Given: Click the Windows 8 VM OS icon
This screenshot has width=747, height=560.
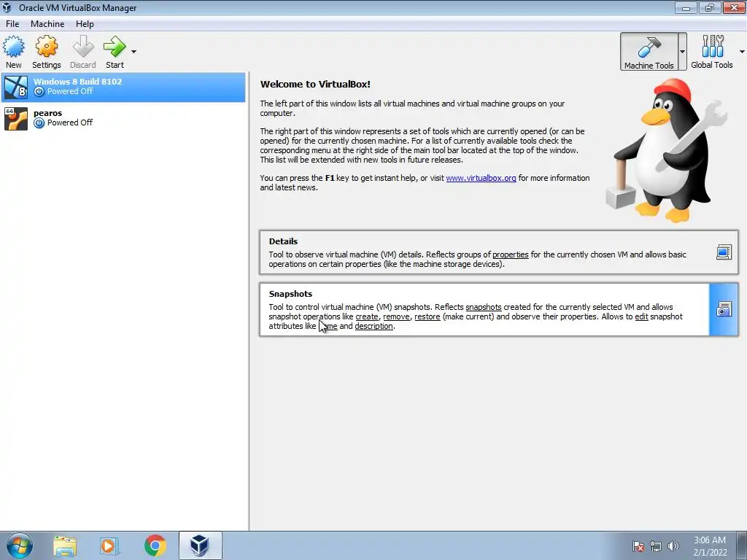Looking at the screenshot, I should tap(16, 87).
